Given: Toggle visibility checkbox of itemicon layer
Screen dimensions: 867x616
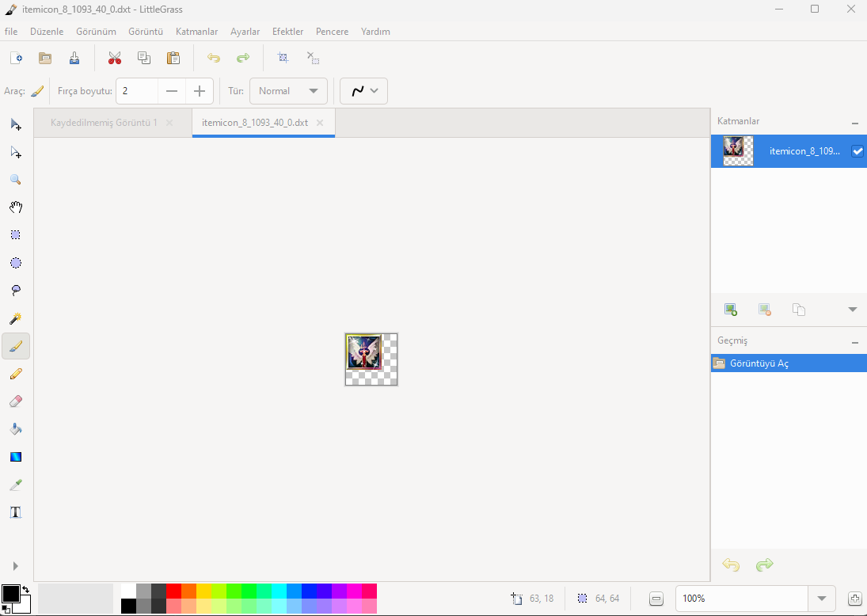Looking at the screenshot, I should (857, 151).
